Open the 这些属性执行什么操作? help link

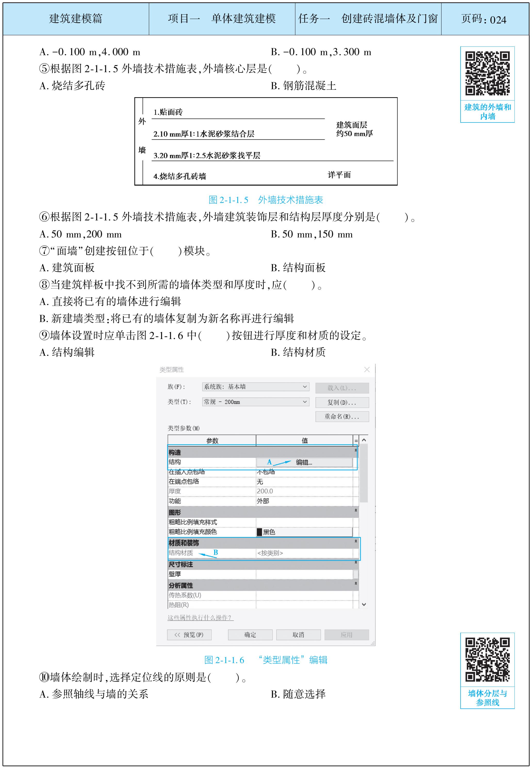pyautogui.click(x=200, y=618)
